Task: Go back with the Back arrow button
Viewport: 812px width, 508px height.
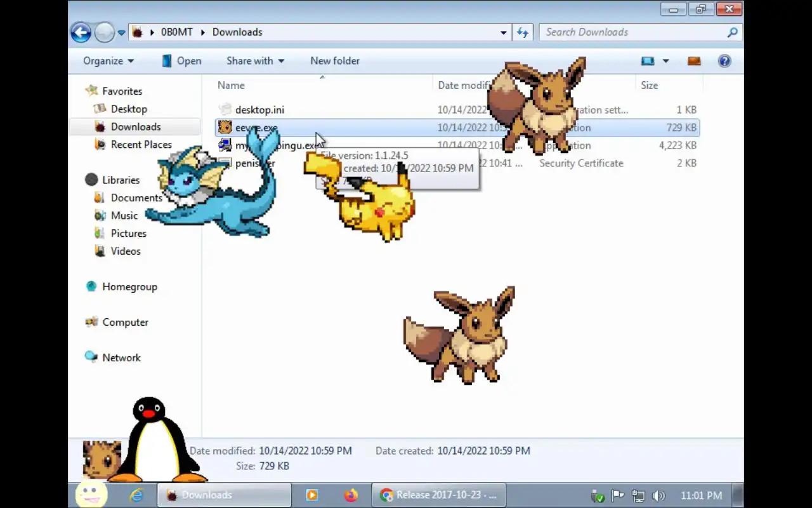Action: [81, 32]
